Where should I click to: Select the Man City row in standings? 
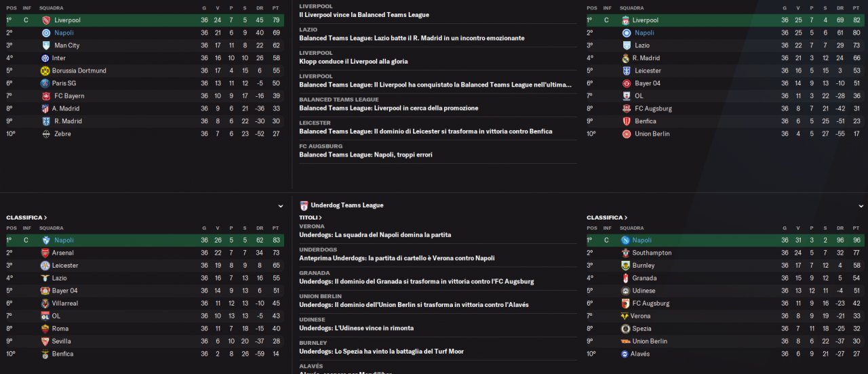[x=145, y=45]
